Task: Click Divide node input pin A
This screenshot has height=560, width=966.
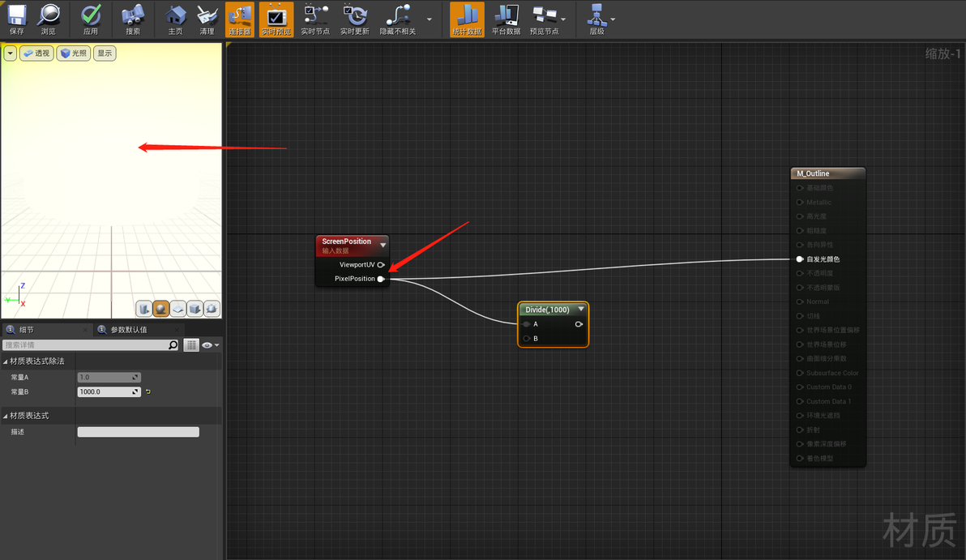Action: pyautogui.click(x=527, y=324)
